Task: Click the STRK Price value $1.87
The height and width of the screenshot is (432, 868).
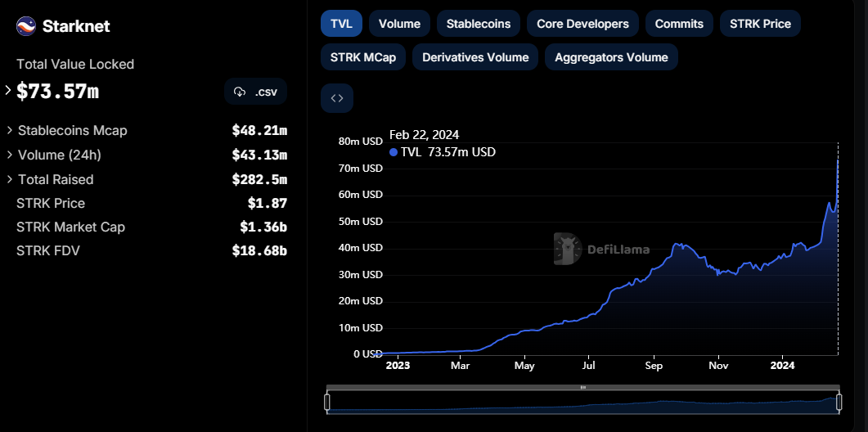Action: tap(268, 203)
